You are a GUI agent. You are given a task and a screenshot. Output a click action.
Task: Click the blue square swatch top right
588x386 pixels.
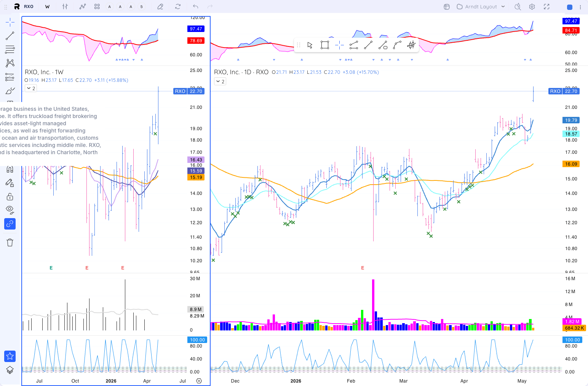pyautogui.click(x=570, y=7)
